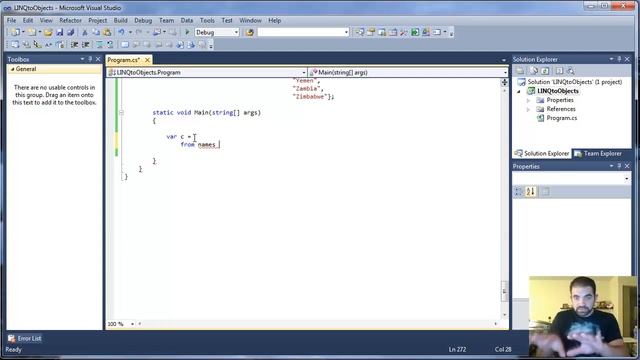Open the Debug menu
This screenshot has height=360, width=640.
[143, 20]
